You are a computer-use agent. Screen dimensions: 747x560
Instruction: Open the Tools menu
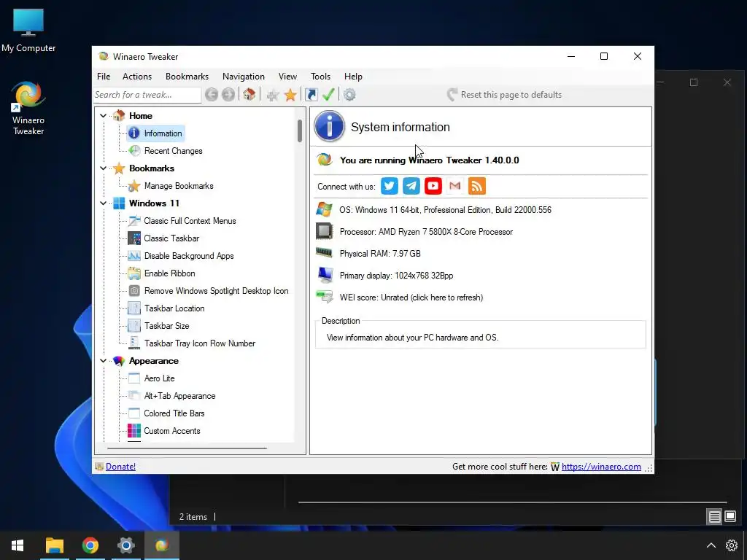click(321, 76)
